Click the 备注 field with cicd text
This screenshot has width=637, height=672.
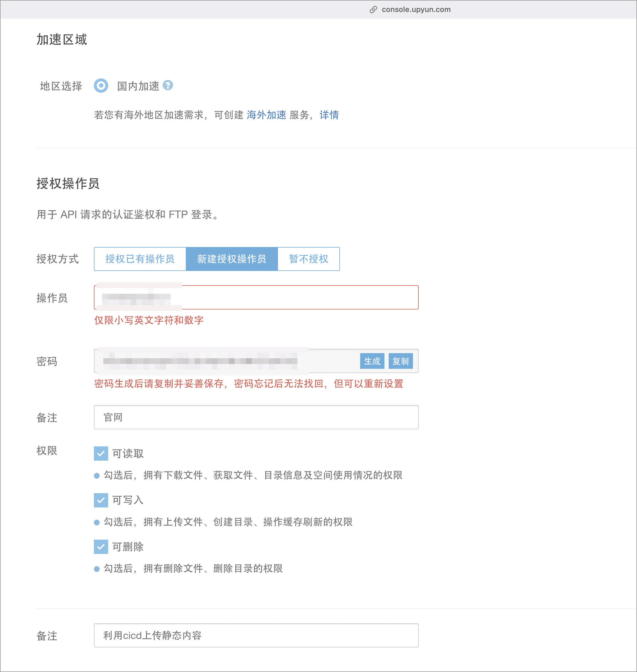tap(256, 635)
